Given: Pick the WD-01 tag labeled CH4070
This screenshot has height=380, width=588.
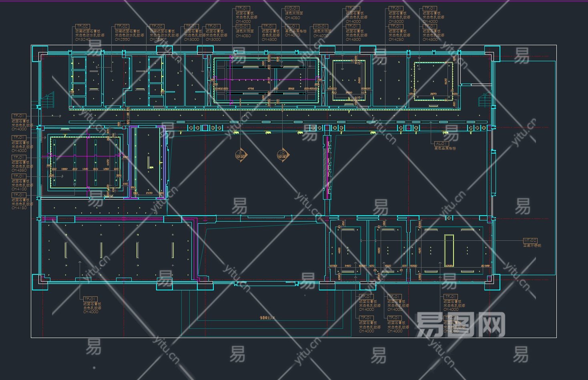Looking at the screenshot, I should pyautogui.click(x=321, y=26).
